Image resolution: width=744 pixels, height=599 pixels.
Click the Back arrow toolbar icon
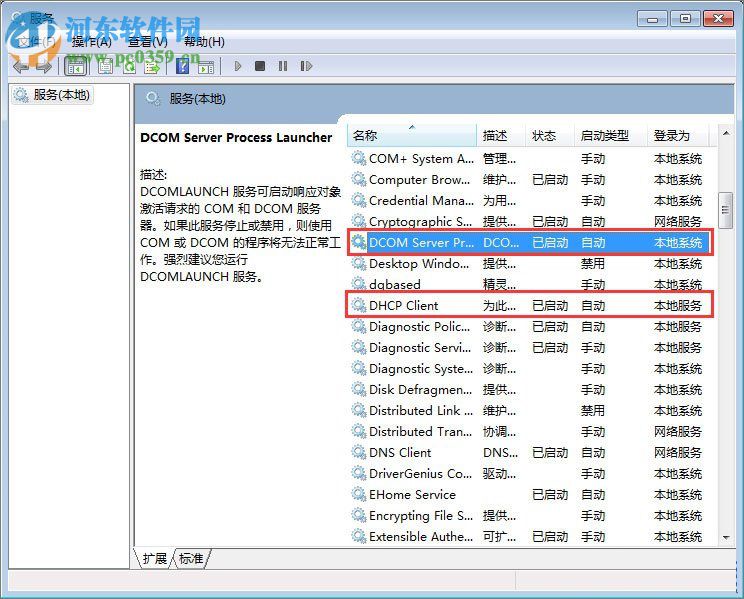click(20, 66)
